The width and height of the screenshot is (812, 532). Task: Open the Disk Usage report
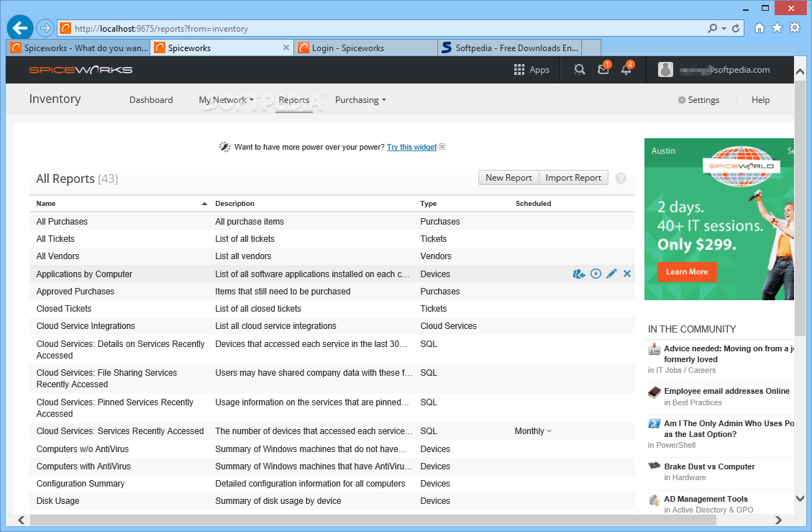(x=58, y=501)
